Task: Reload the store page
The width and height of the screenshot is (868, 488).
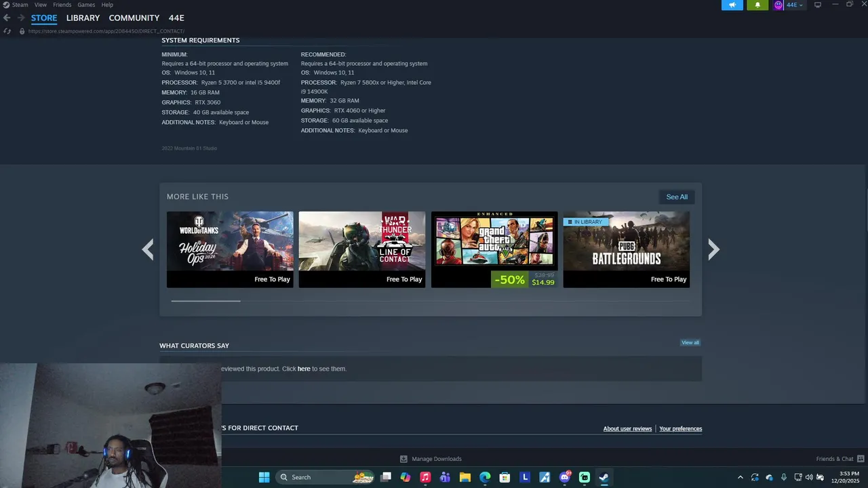Action: (x=7, y=31)
